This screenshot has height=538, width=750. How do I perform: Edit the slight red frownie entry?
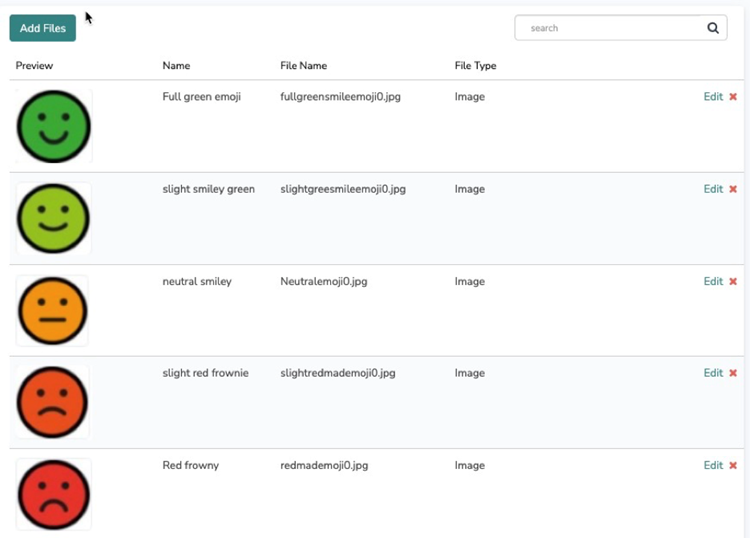712,373
